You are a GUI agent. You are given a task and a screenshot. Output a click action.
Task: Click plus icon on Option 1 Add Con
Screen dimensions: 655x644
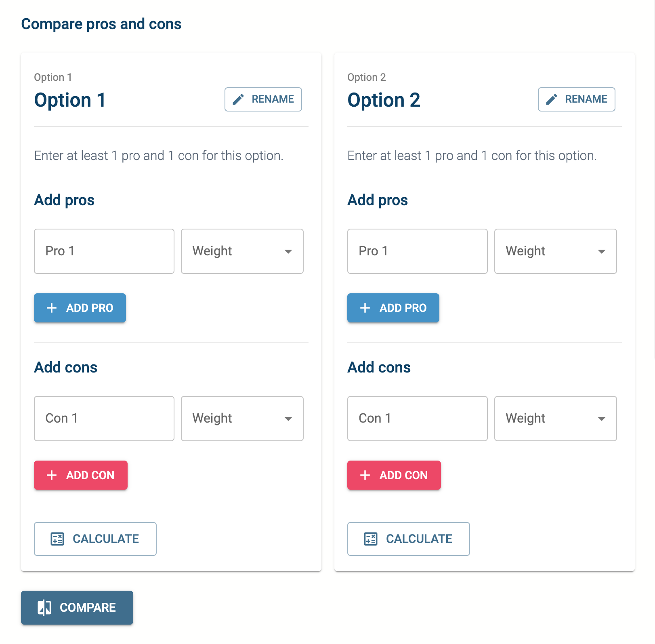point(52,475)
